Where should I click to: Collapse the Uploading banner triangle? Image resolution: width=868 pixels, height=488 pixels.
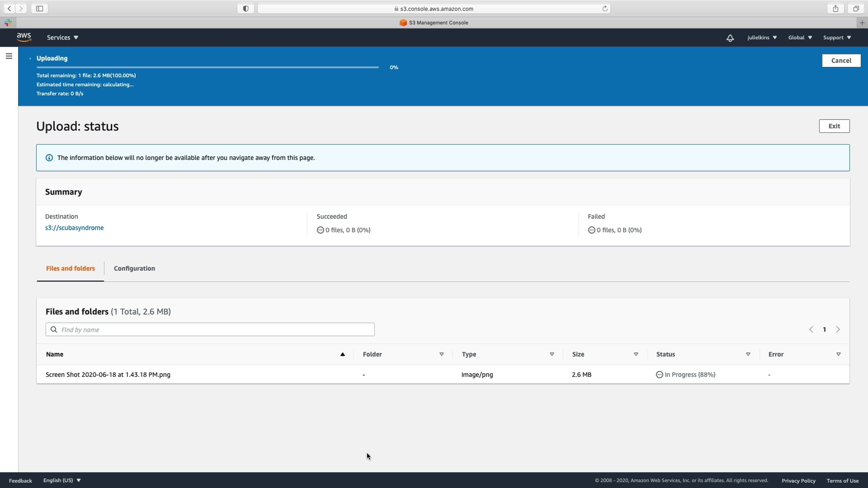(30, 59)
